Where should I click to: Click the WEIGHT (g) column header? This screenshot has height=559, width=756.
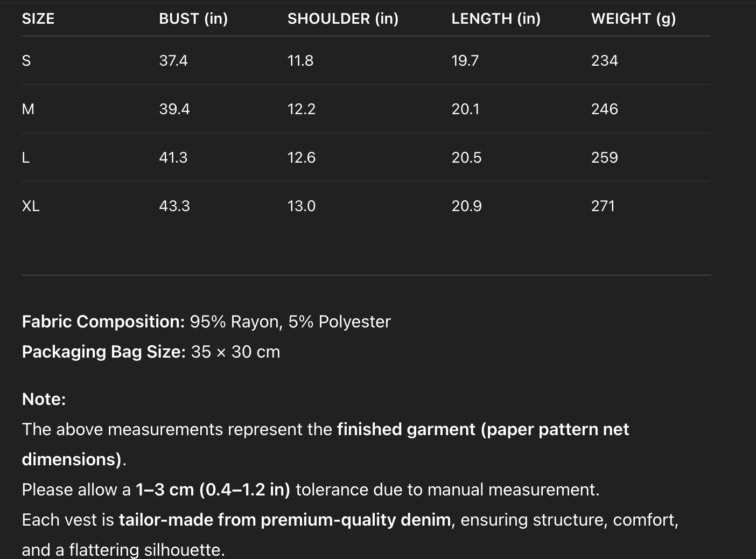click(x=633, y=19)
